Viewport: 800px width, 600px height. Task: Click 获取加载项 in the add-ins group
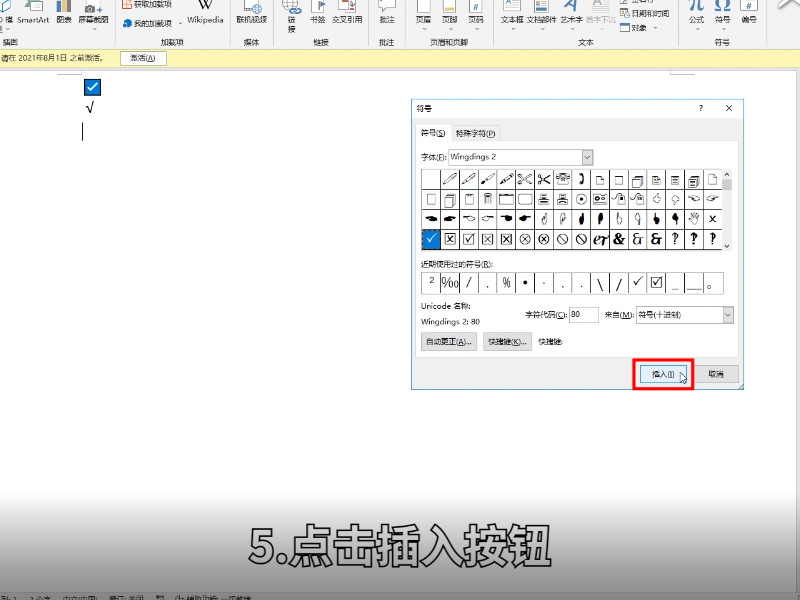(x=147, y=4)
